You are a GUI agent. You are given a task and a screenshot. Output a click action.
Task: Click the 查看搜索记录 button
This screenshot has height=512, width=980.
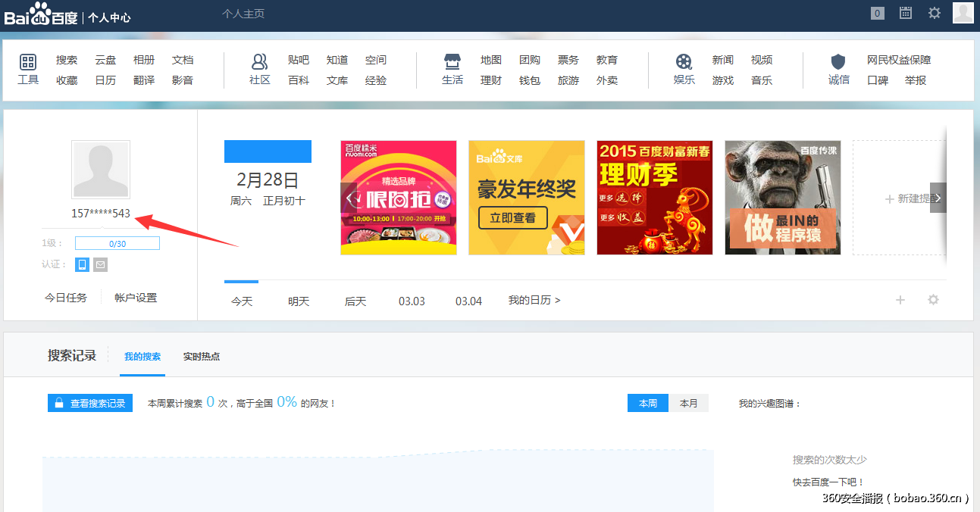point(90,403)
